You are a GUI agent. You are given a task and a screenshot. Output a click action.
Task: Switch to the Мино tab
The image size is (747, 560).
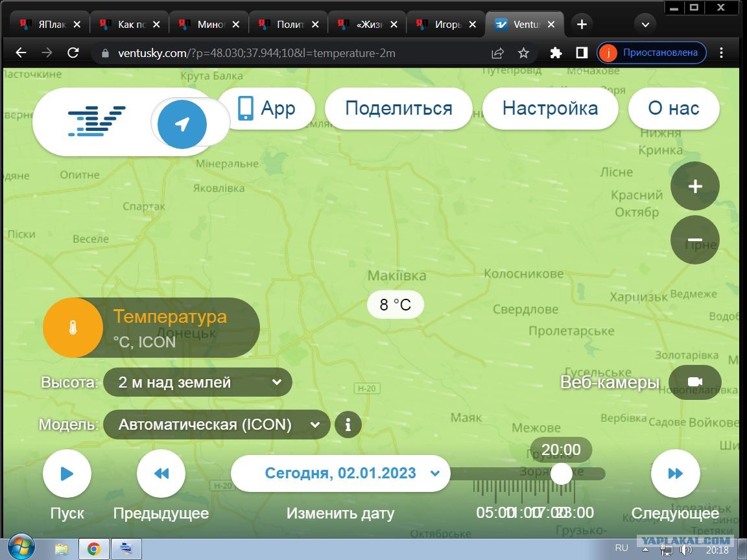pyautogui.click(x=209, y=24)
